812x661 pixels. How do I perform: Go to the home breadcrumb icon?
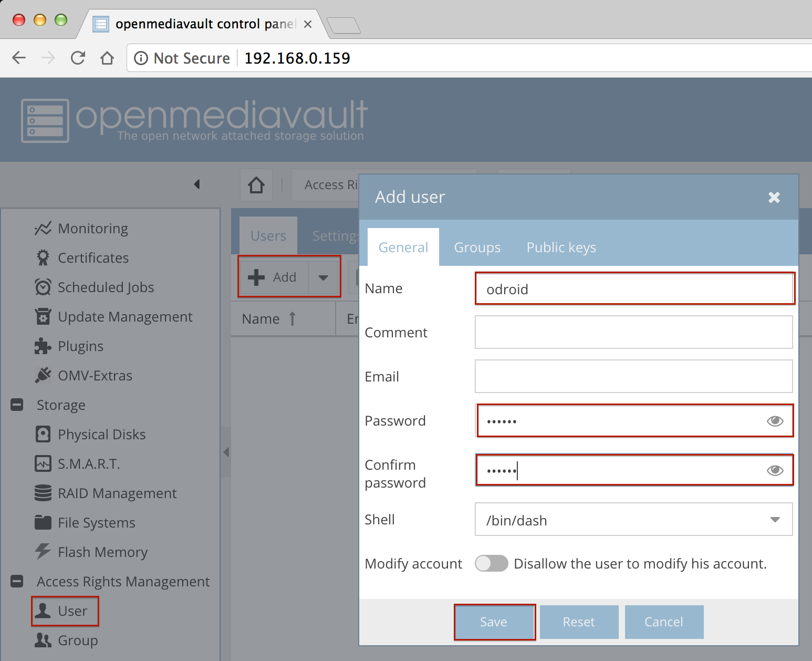click(256, 185)
